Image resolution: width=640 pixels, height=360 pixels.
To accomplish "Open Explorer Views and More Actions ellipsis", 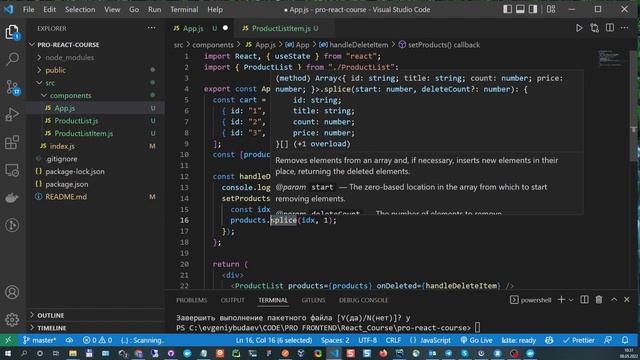I will (x=151, y=28).
